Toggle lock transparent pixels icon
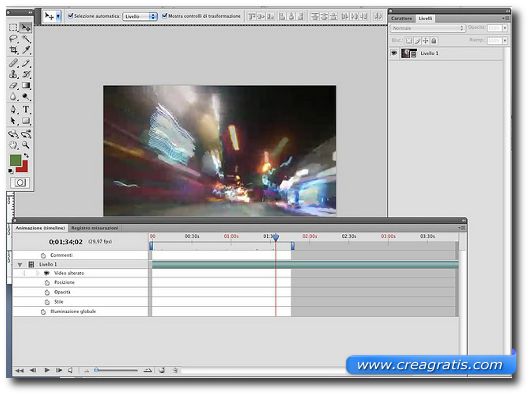Viewport: 530px width, 396px height. [409, 41]
